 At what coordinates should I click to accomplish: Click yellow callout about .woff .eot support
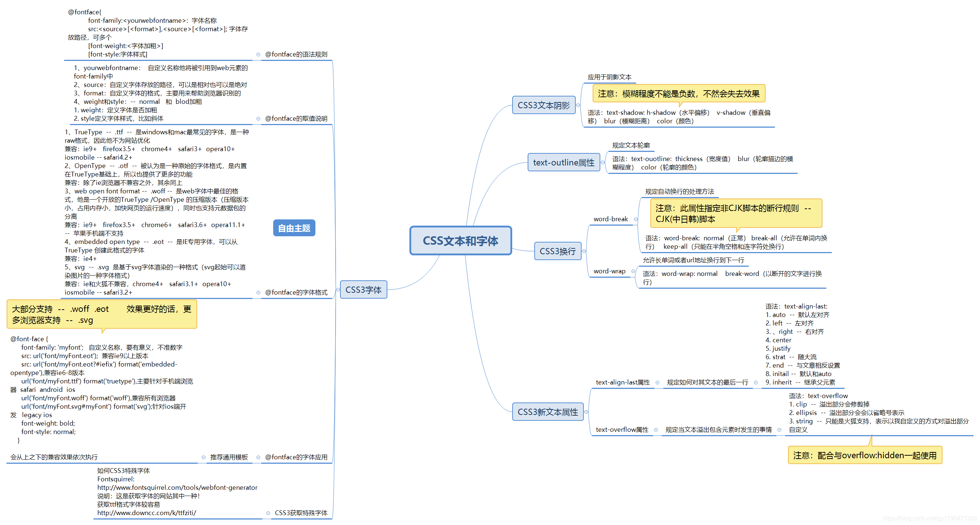pos(102,314)
